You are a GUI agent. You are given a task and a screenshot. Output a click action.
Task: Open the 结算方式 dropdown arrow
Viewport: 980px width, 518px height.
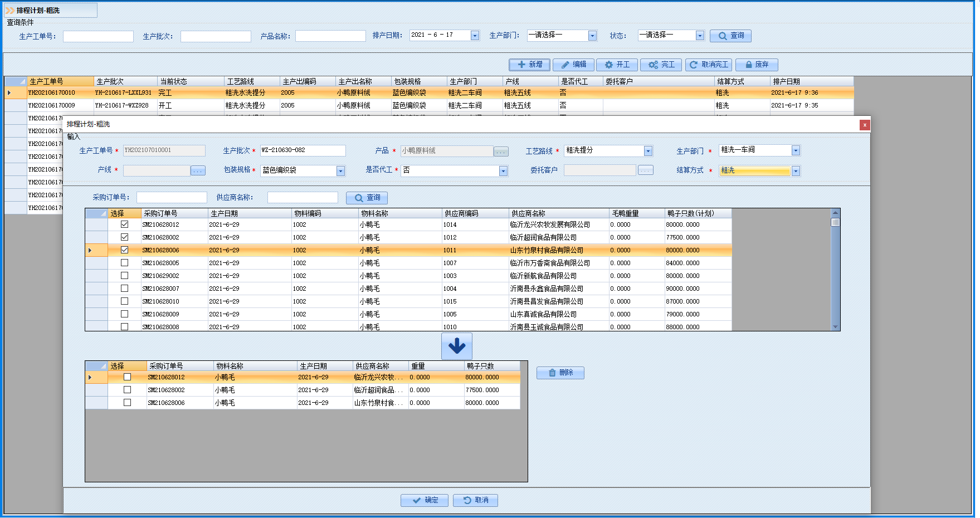click(796, 171)
